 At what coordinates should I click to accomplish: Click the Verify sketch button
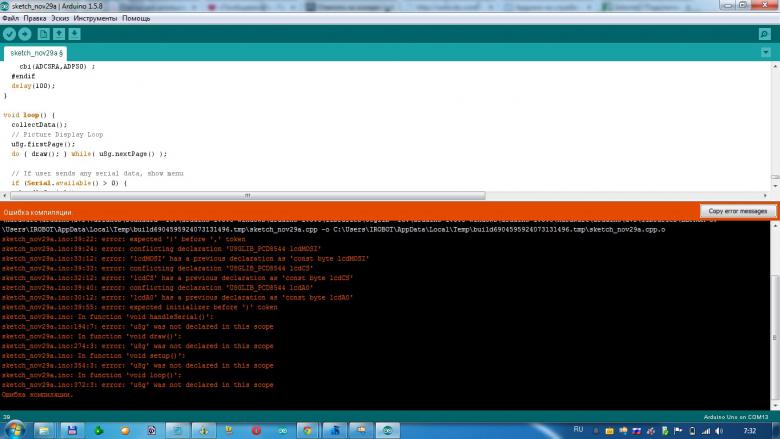point(10,34)
